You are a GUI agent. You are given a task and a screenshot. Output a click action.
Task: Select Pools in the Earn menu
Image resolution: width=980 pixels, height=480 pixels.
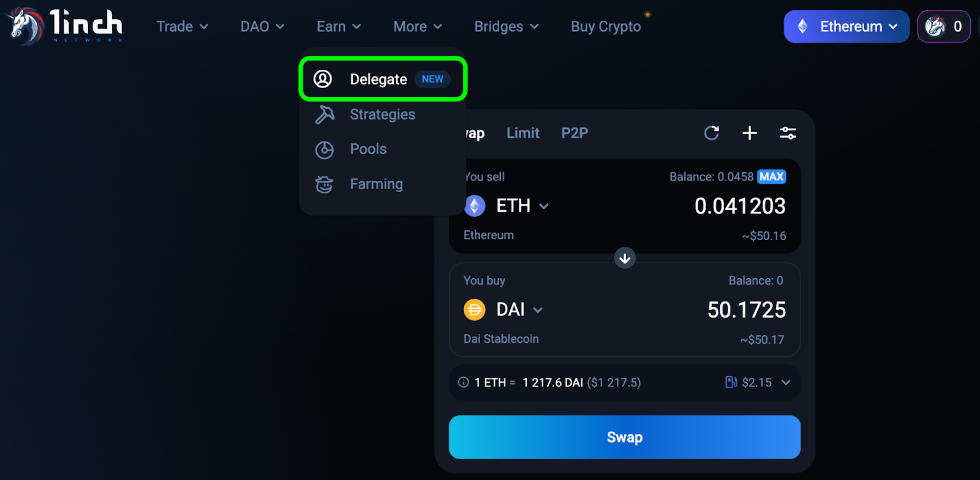pos(368,149)
